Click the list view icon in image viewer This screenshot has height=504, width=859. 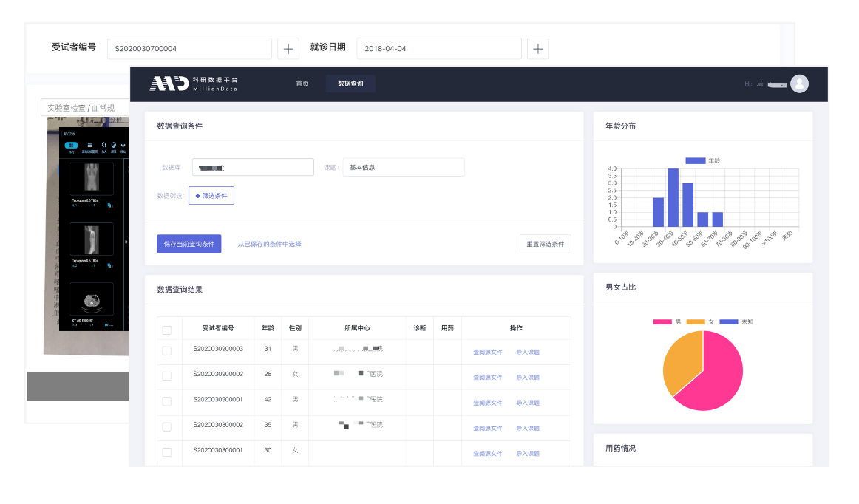89,146
